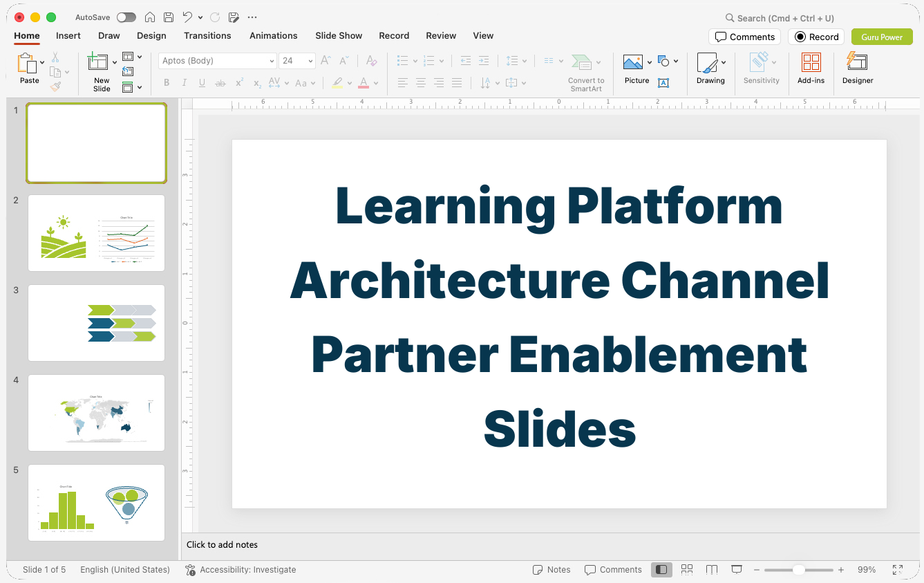Click Convert to SmartArt
The height and width of the screenshot is (583, 924).
tap(586, 73)
